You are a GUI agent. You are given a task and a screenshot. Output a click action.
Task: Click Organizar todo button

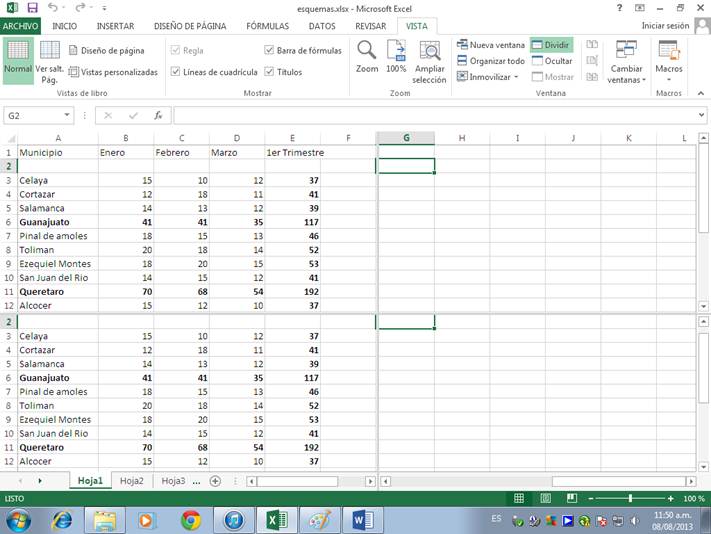pos(490,61)
